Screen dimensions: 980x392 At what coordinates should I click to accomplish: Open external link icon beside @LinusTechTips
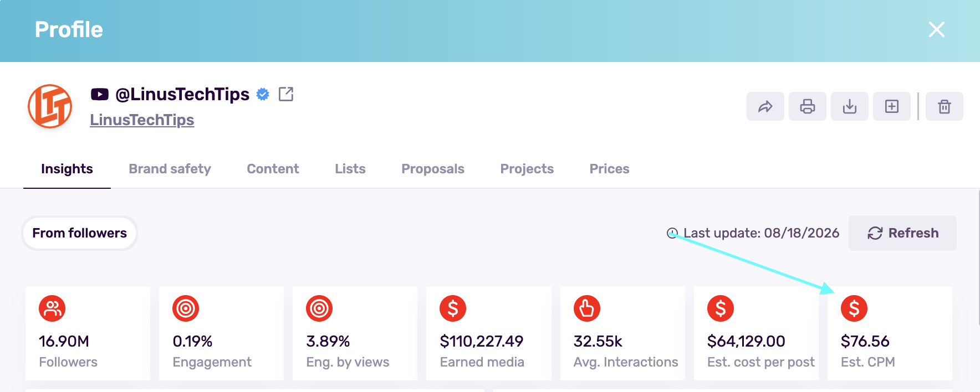[286, 94]
